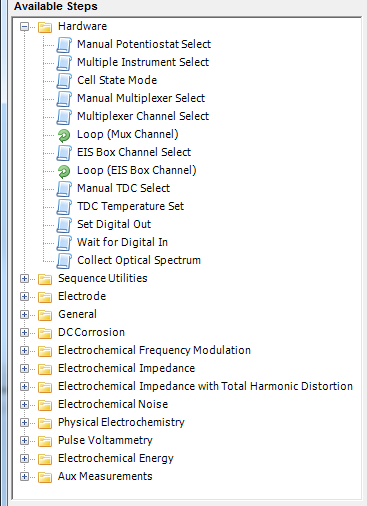
Task: Select the Manual TDC Select step
Action: (x=124, y=188)
